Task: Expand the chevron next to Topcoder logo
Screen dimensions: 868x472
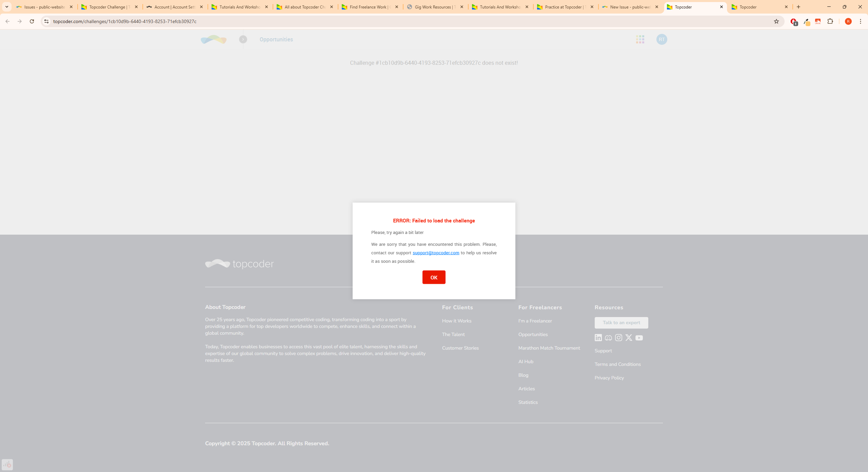Action: tap(243, 39)
